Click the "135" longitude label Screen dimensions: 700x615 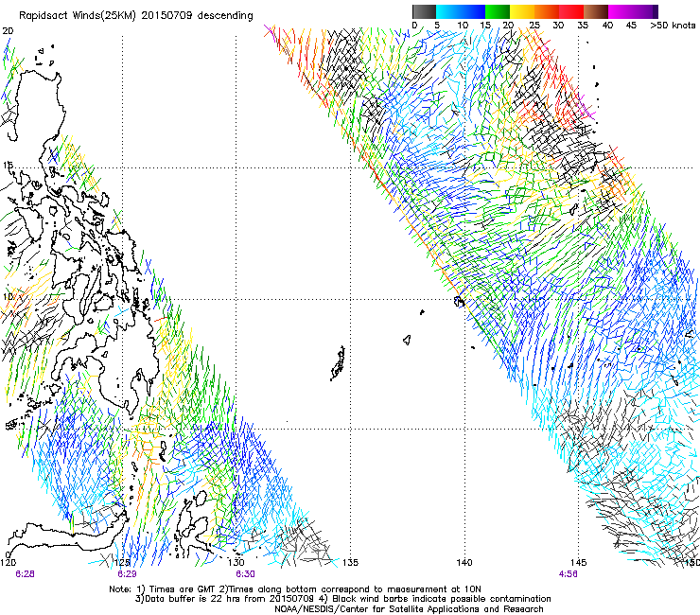click(350, 562)
